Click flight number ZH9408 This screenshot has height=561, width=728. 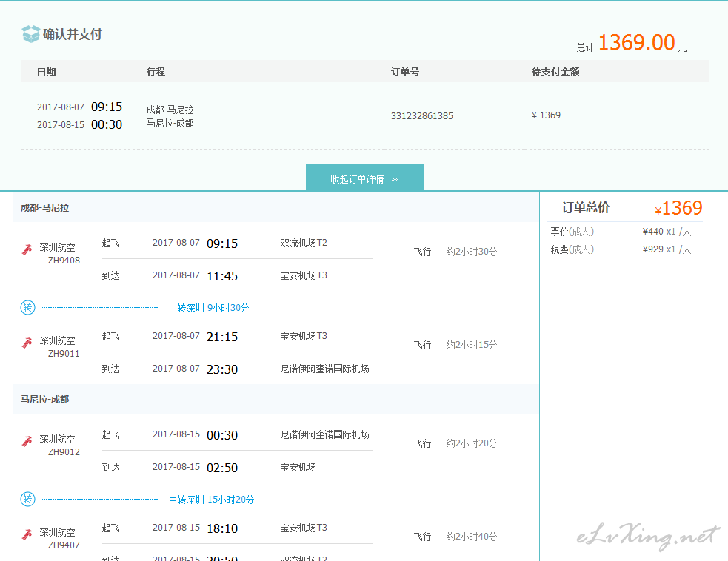[64, 261]
